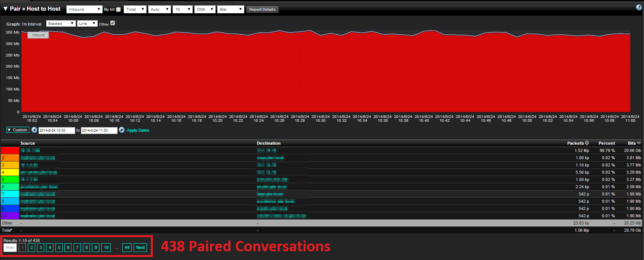
Task: Click the end date field 2014-6-24 11:00
Action: (99, 130)
